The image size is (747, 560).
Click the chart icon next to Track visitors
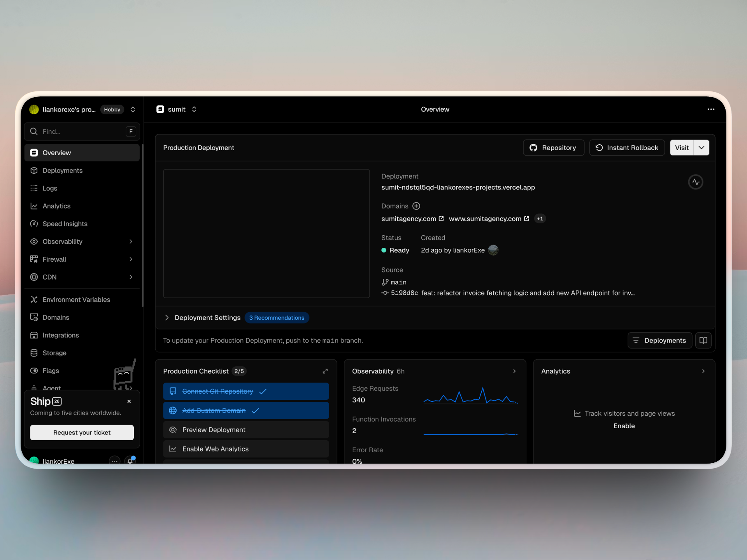[577, 413]
